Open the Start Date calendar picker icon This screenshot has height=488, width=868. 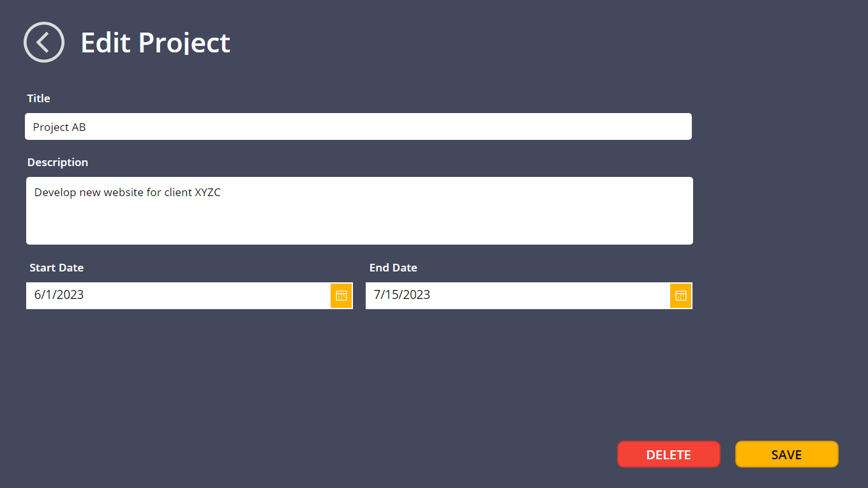(341, 296)
